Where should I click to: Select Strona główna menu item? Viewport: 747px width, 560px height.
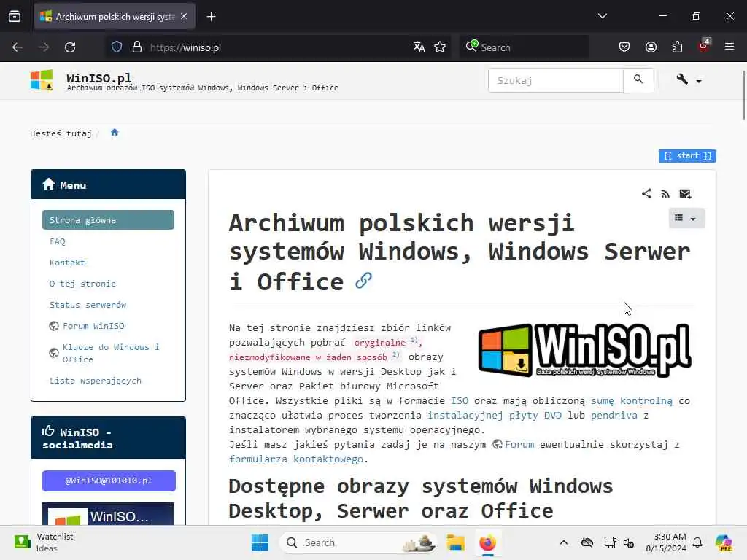coord(108,220)
